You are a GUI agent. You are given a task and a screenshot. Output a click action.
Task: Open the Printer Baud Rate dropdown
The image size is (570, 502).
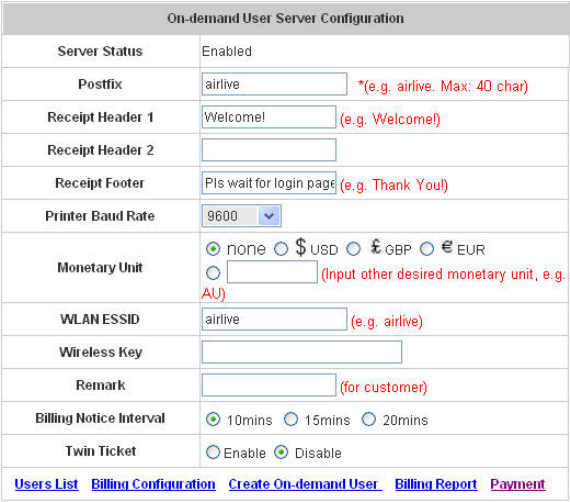(x=241, y=216)
